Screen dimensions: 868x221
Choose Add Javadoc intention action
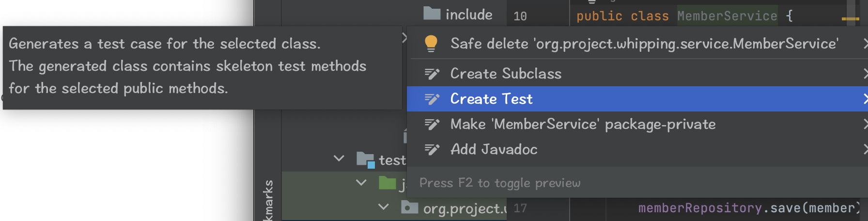[x=494, y=149]
